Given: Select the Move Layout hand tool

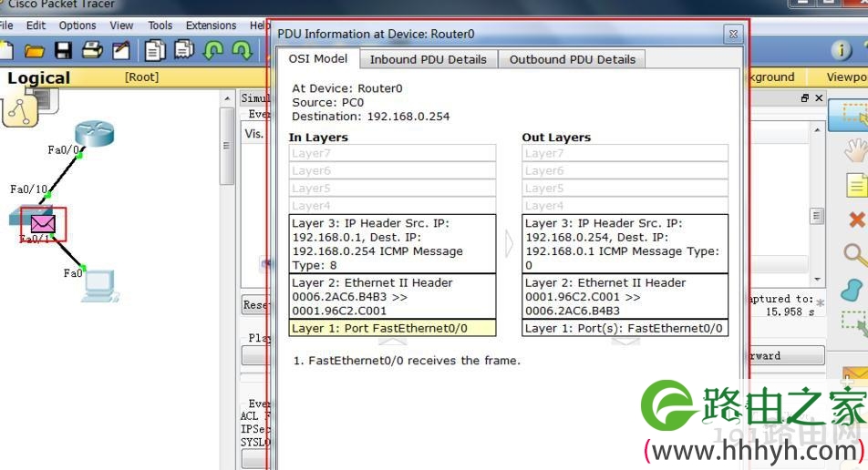Looking at the screenshot, I should (855, 150).
